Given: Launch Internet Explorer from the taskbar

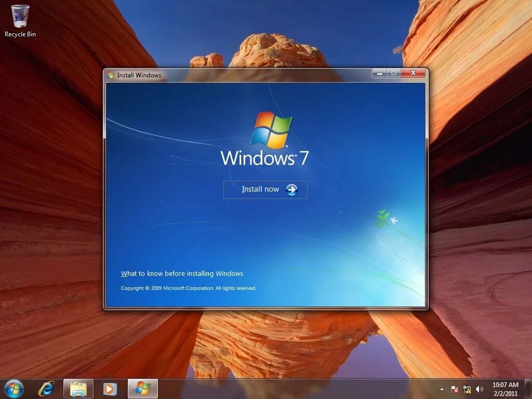Looking at the screenshot, I should point(46,389).
